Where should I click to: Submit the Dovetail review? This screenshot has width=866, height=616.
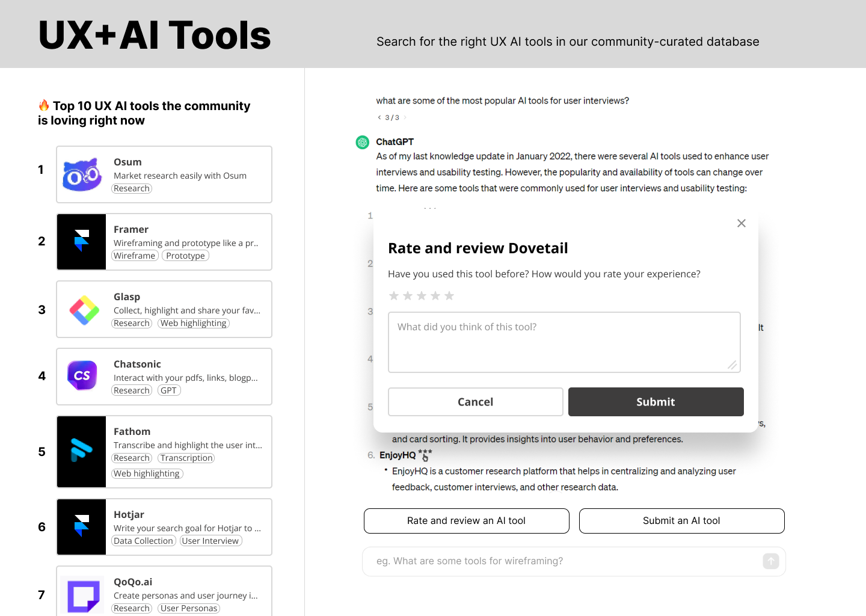[656, 401]
